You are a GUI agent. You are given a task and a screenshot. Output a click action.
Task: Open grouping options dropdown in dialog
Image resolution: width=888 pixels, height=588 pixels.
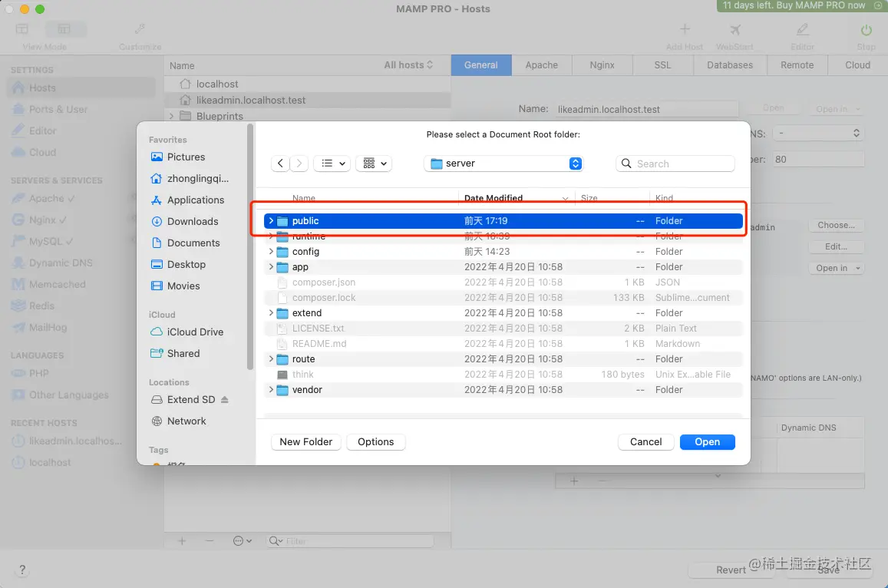point(375,164)
